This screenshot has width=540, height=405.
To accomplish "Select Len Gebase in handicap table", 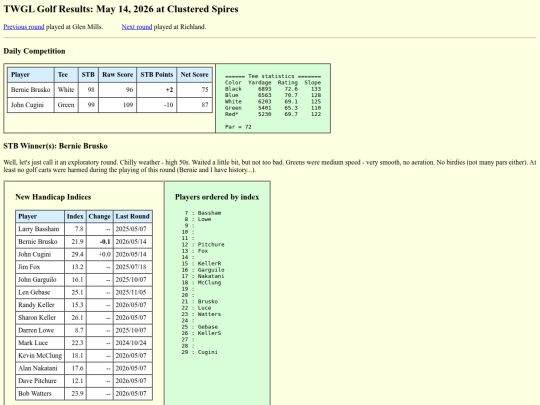I will click(40, 292).
